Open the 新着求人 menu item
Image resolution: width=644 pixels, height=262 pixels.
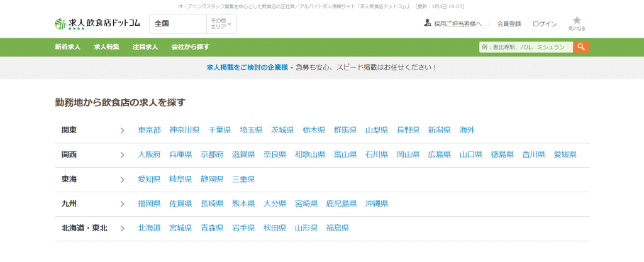[67, 47]
